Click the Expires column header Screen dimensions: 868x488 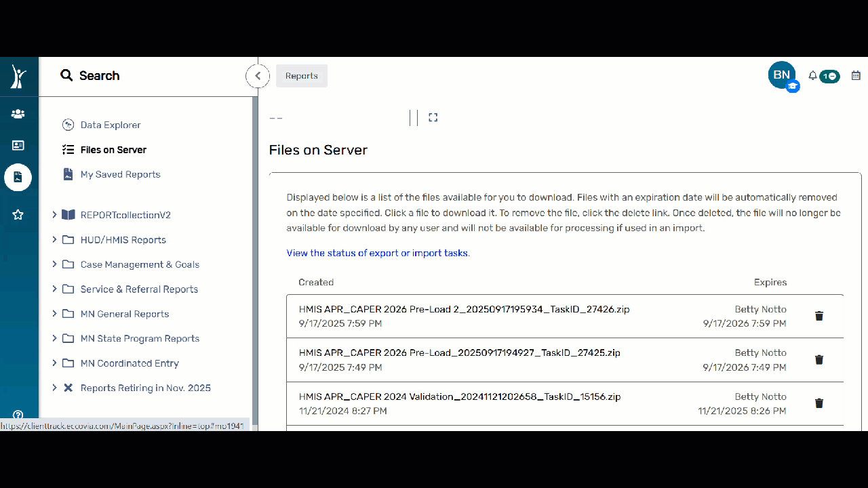pos(770,282)
